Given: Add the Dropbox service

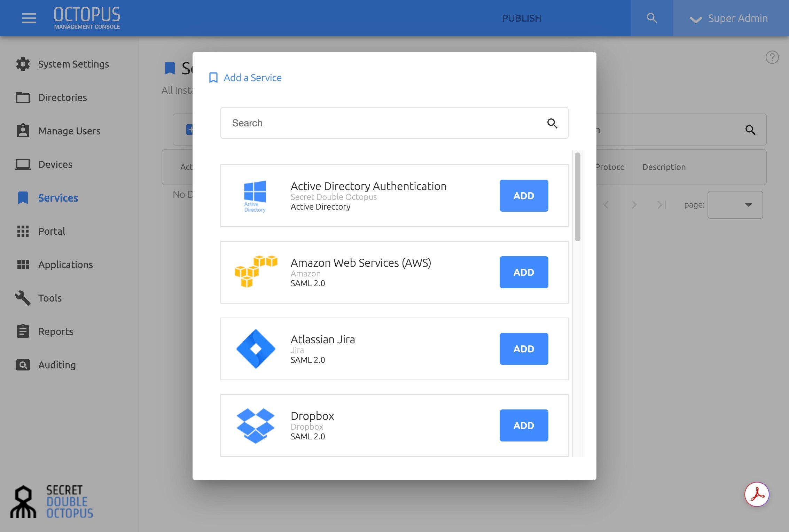Looking at the screenshot, I should (524, 425).
